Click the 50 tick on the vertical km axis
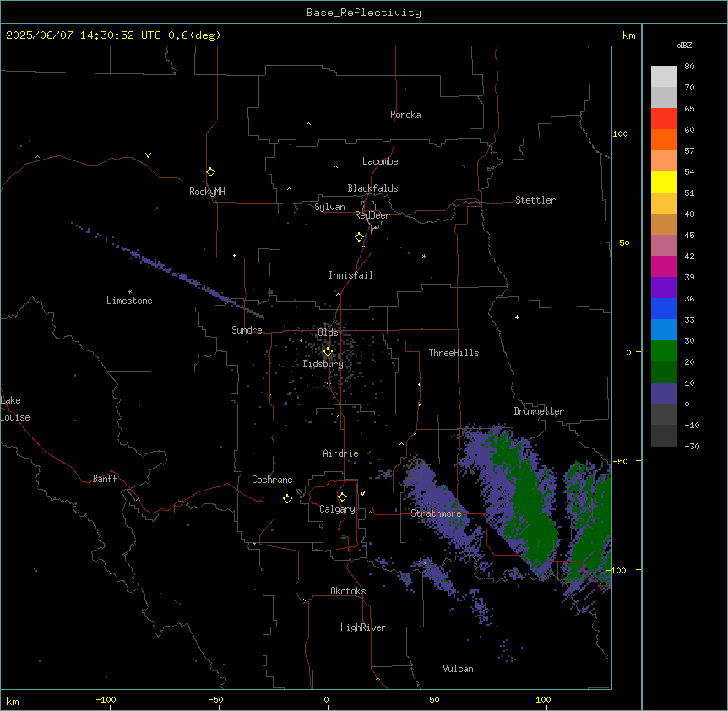Viewport: 728px width, 711px height. [624, 242]
